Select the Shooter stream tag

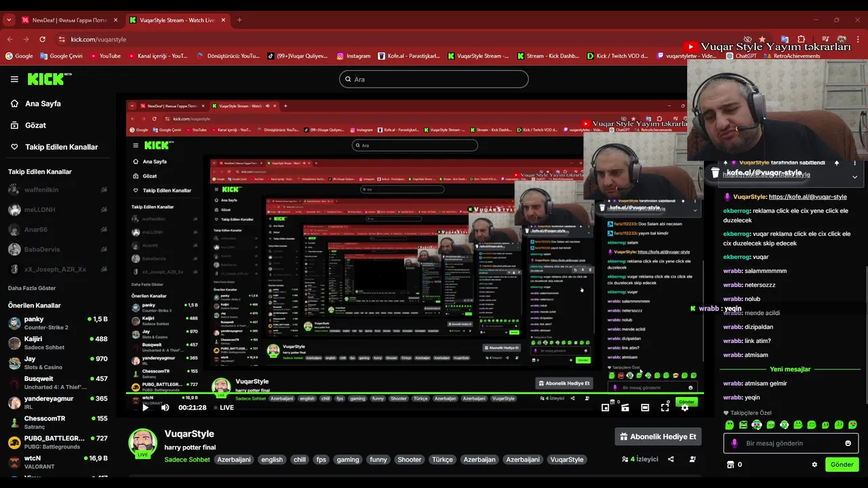pyautogui.click(x=410, y=460)
